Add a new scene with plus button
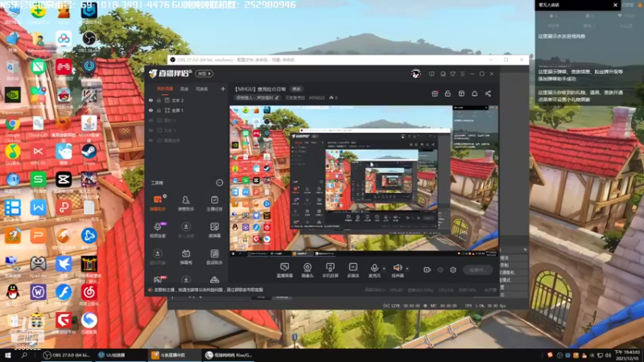The width and height of the screenshot is (644, 362). point(223,88)
